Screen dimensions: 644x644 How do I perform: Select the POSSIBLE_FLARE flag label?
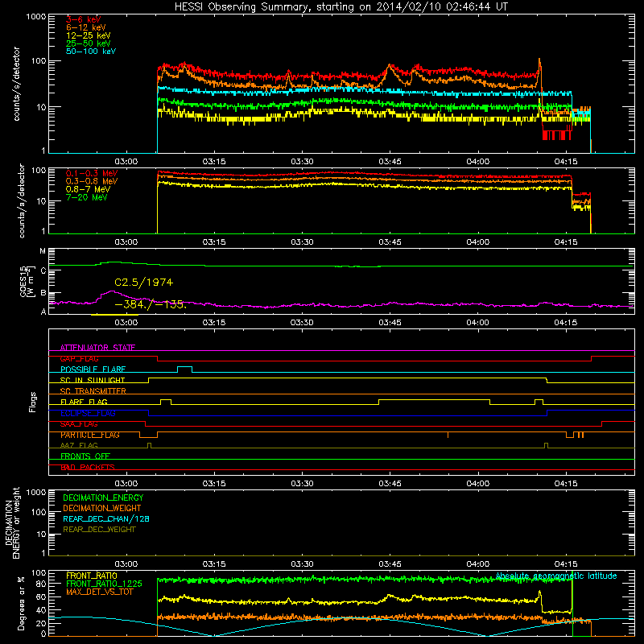point(93,369)
